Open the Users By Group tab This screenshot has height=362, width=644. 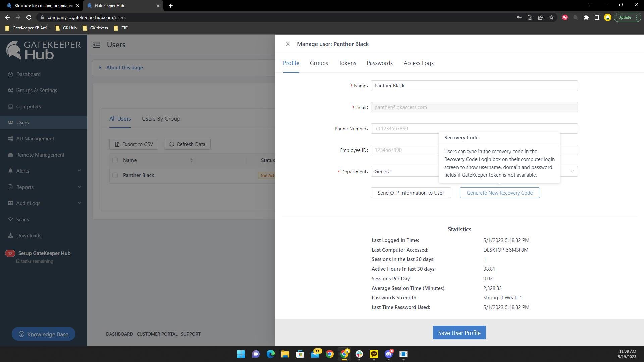161,119
